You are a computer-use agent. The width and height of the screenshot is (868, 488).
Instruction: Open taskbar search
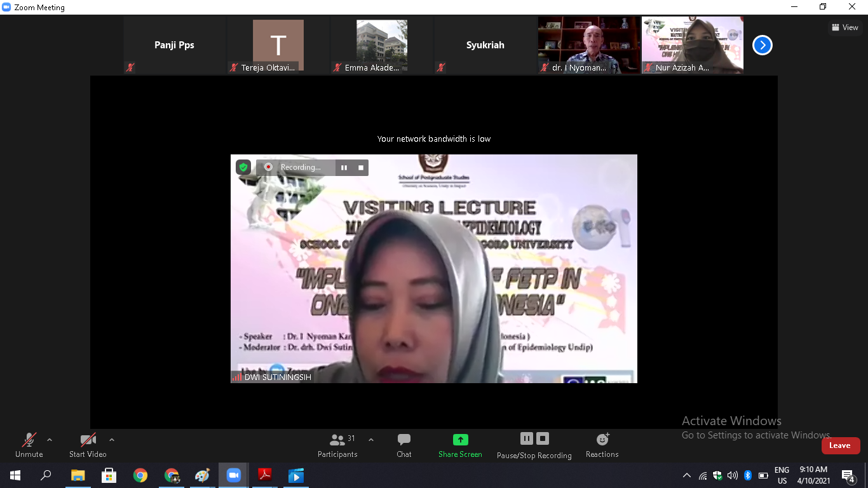[46, 475]
